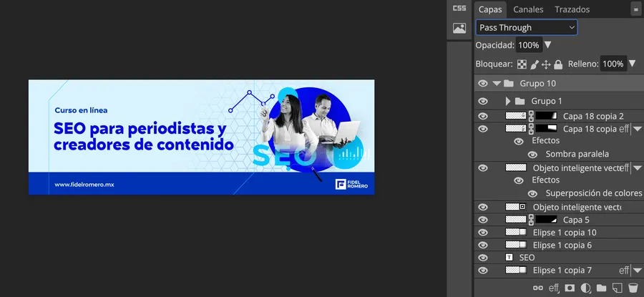Click the lock all padlock icon
This screenshot has height=297, width=644.
coord(558,64)
